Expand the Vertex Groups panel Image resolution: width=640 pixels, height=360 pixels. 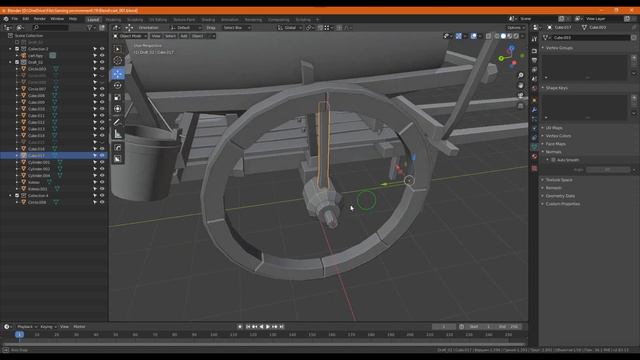pyautogui.click(x=559, y=48)
